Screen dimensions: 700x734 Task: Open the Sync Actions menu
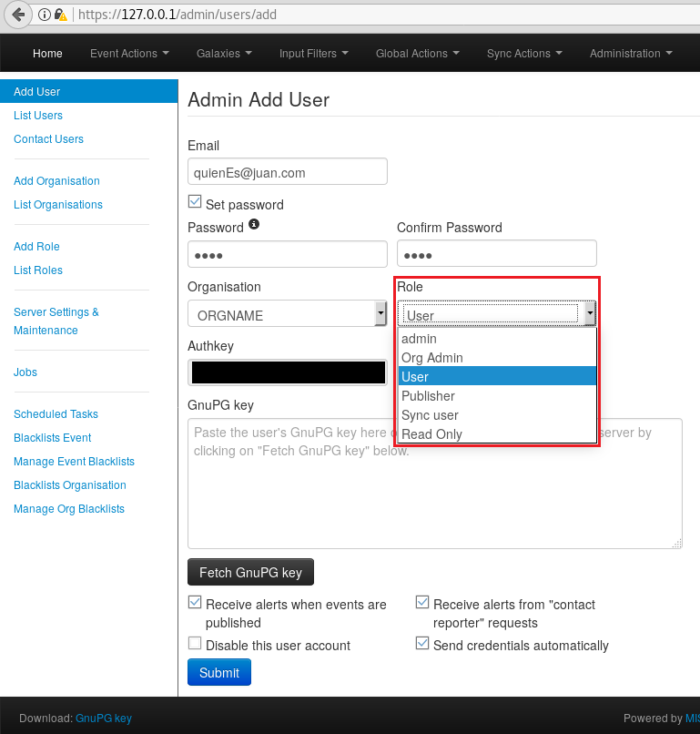click(523, 54)
